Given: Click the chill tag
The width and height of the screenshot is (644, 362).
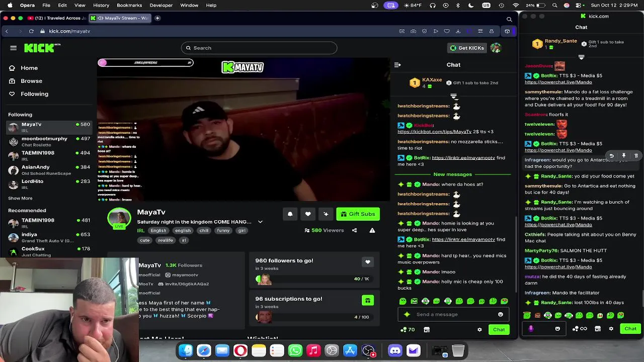Looking at the screenshot, I should (204, 231).
